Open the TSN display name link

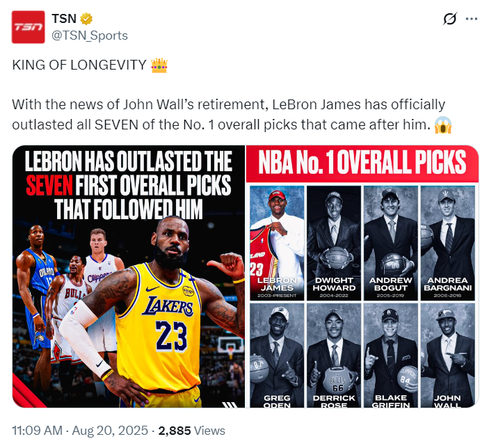64,18
